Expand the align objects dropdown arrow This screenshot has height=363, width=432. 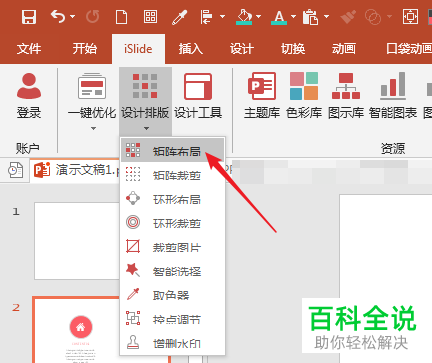coord(222,16)
